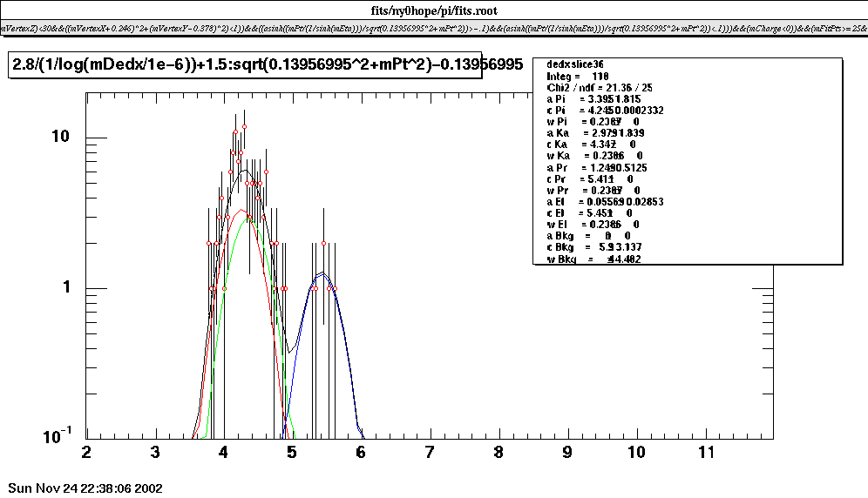Click the fits/ny0hope/pi/fits.root file title
Image resolution: width=868 pixels, height=498 pixels.
(433, 11)
